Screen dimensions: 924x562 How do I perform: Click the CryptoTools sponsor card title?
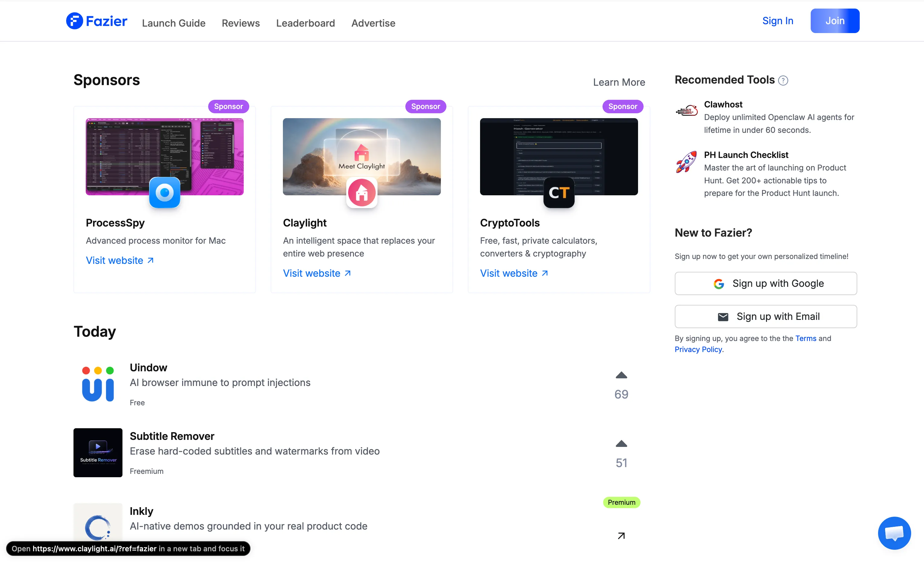(510, 223)
